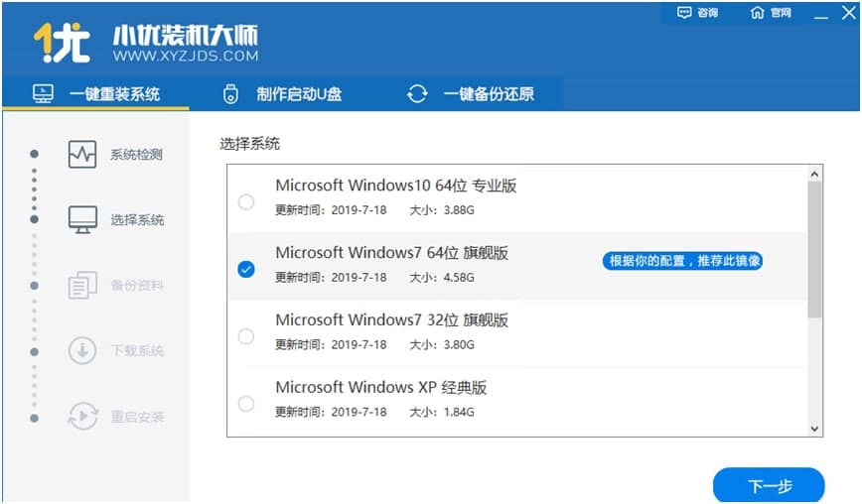The width and height of the screenshot is (862, 504).
Task: Select Windows XP 经典版 radio button
Action: tap(246, 404)
